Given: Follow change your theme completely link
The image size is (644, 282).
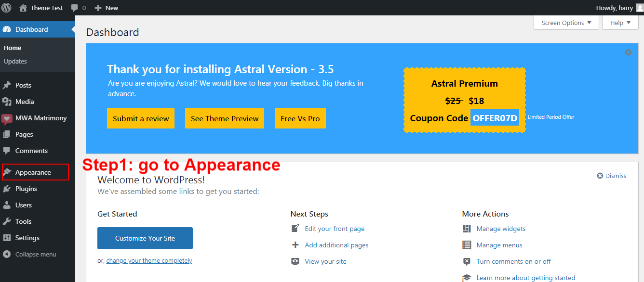Looking at the screenshot, I should [x=149, y=261].
